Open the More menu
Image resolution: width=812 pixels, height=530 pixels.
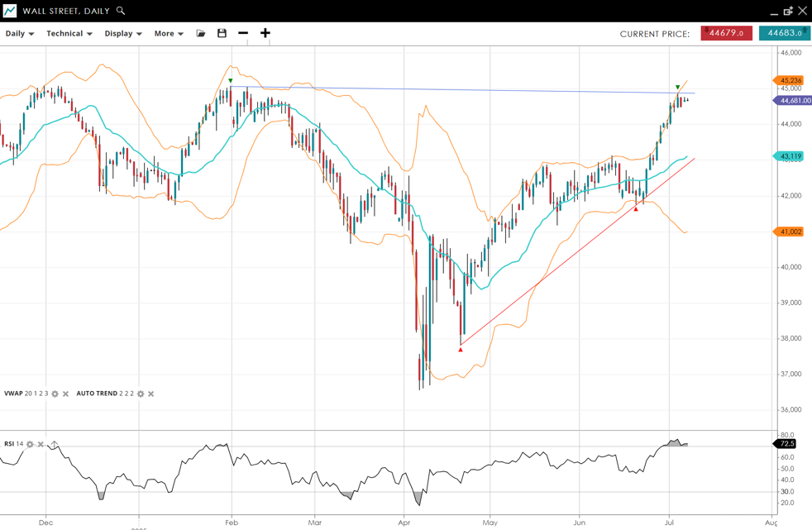[169, 34]
